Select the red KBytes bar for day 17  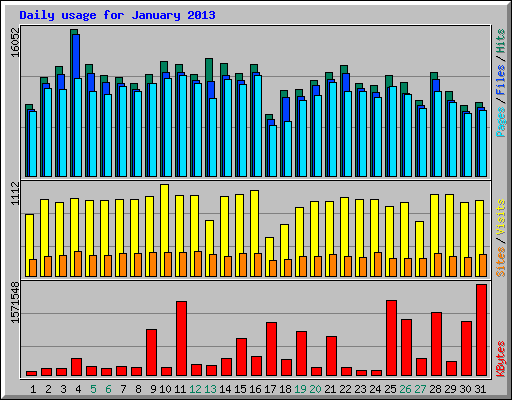271,349
